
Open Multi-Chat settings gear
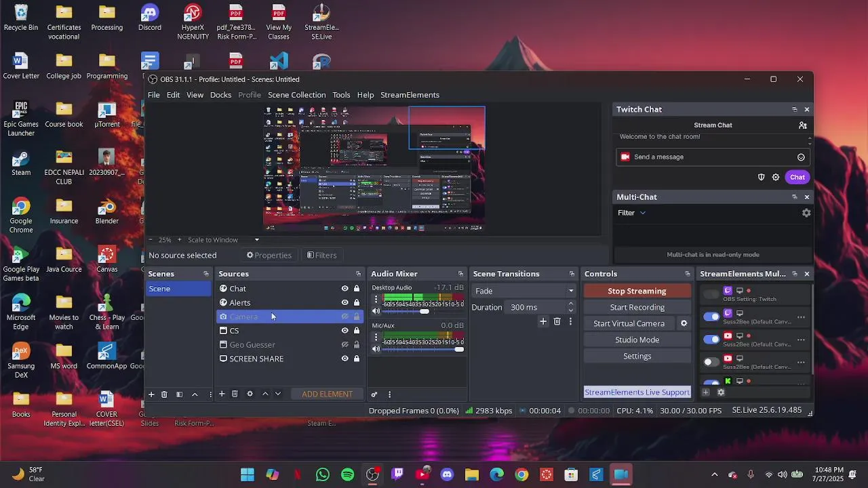coord(806,213)
